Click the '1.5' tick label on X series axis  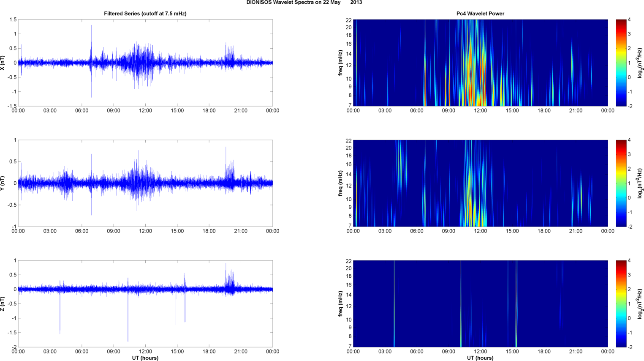pos(13,20)
